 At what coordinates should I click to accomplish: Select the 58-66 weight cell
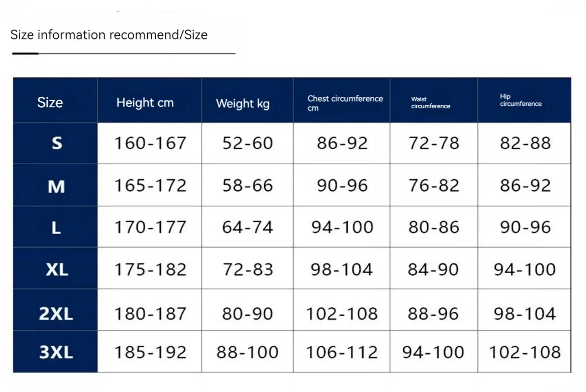tap(247, 185)
